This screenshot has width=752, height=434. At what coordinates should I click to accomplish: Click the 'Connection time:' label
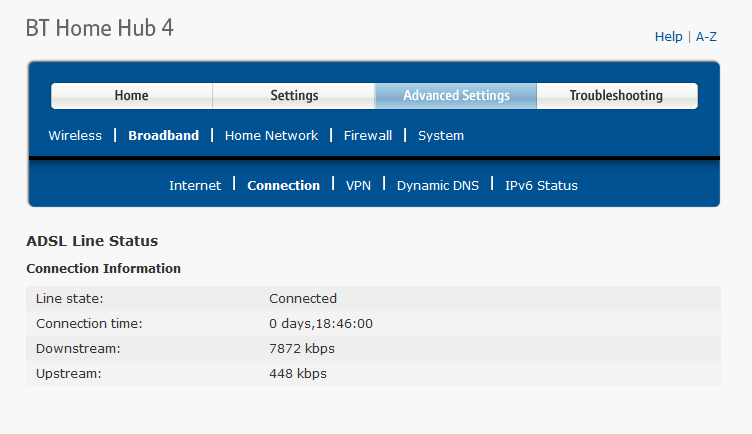pyautogui.click(x=89, y=324)
